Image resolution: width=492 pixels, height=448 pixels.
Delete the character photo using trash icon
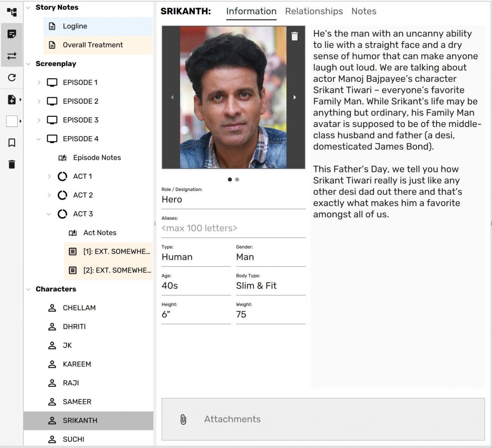click(x=294, y=36)
